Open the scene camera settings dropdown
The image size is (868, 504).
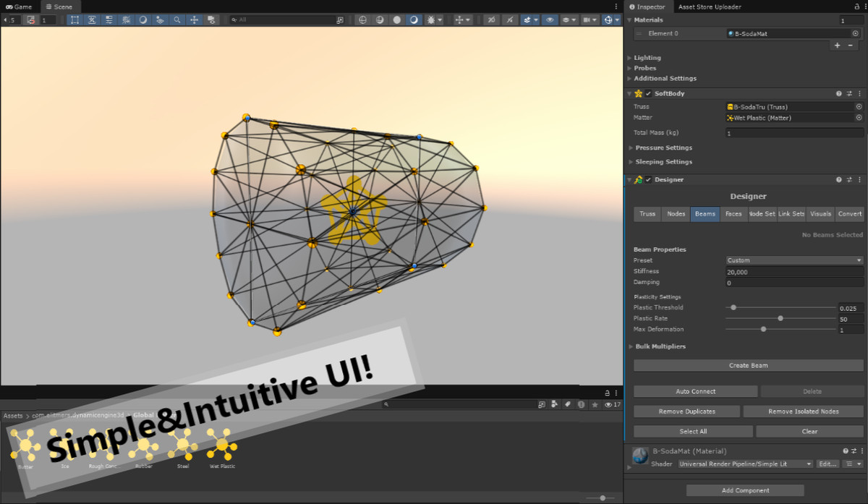[590, 20]
